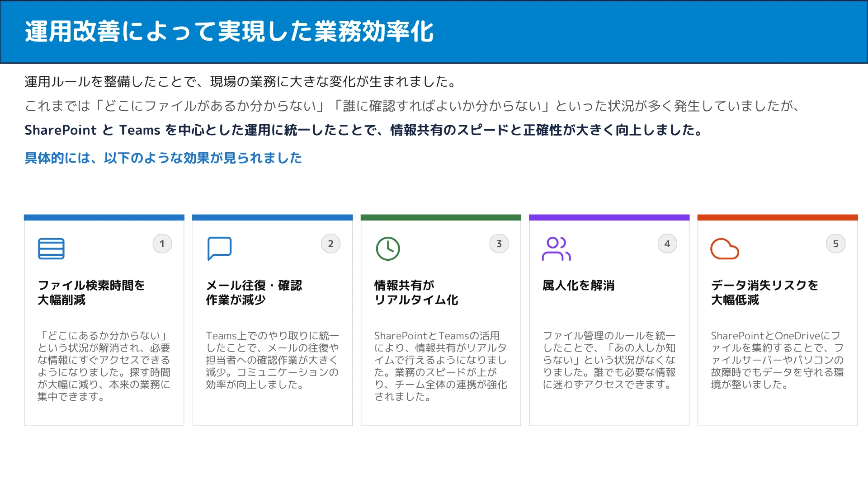Select the cloud icon on card 5
Viewport: 868px width, 488px height.
coord(725,249)
